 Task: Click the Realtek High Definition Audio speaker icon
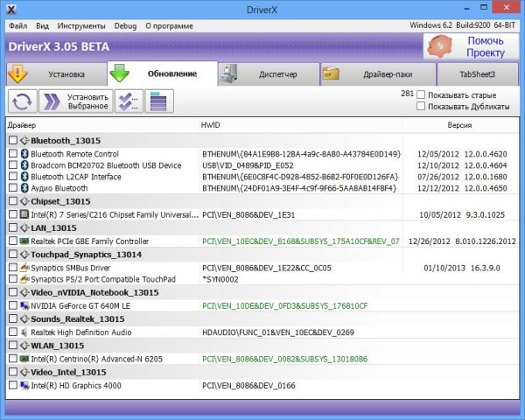tap(24, 332)
